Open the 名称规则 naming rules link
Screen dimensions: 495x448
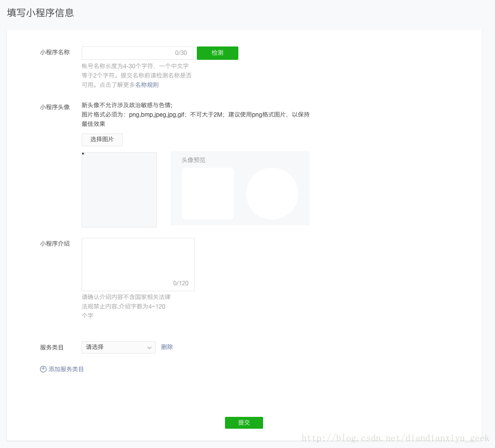pos(146,85)
